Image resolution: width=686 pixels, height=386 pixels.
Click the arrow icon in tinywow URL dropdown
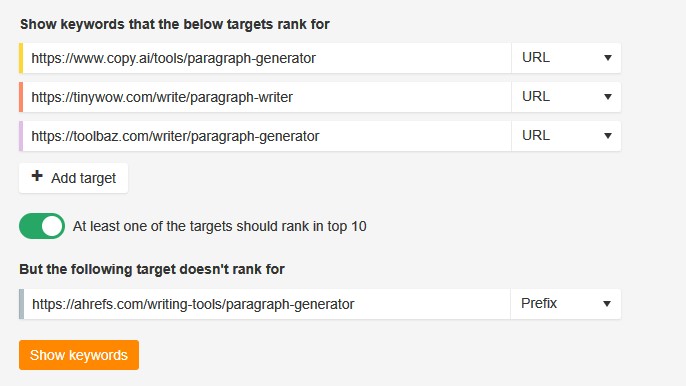[608, 97]
